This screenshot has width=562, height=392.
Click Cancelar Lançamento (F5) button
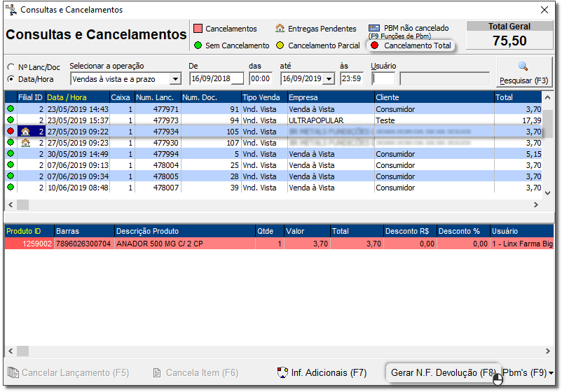click(68, 372)
